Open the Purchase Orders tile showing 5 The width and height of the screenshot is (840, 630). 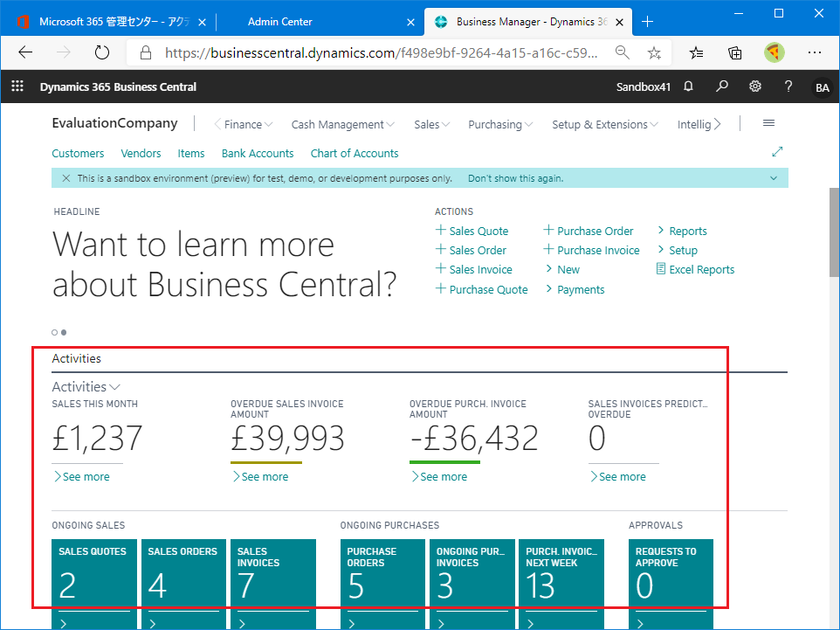click(382, 584)
